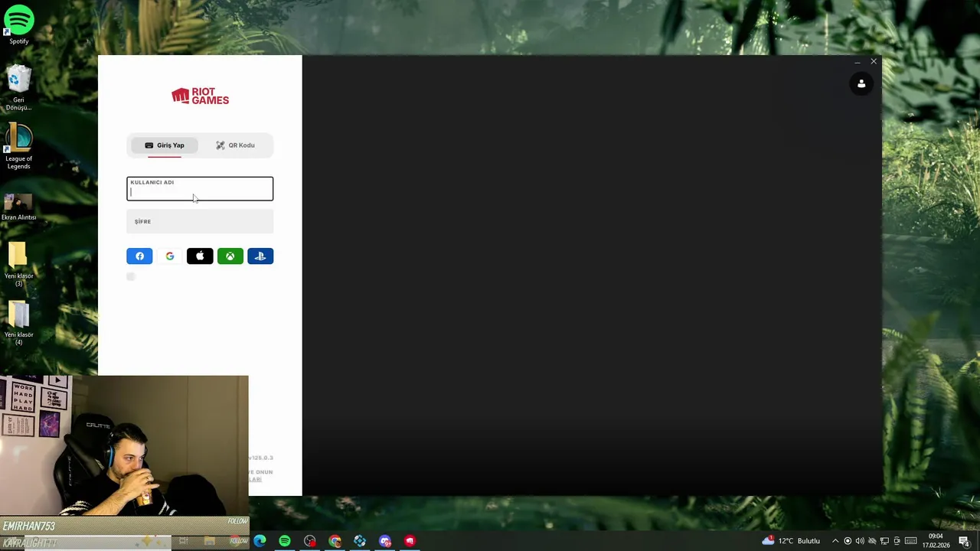
Task: Sign in with Apple
Action: click(x=200, y=256)
